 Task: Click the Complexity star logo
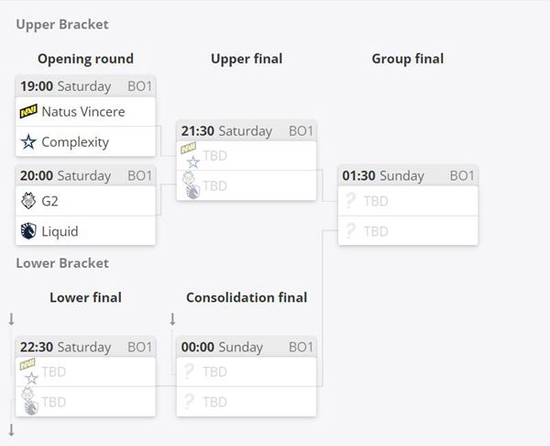coord(28,142)
